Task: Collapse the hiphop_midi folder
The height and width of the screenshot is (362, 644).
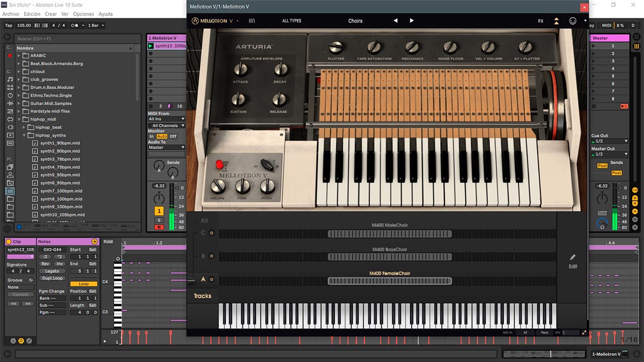Action: tap(19, 119)
